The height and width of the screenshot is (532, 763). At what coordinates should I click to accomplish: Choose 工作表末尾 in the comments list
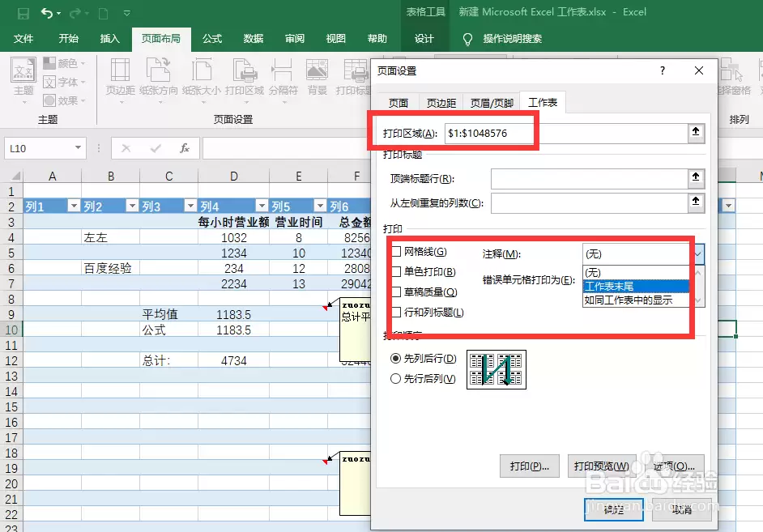(x=636, y=286)
